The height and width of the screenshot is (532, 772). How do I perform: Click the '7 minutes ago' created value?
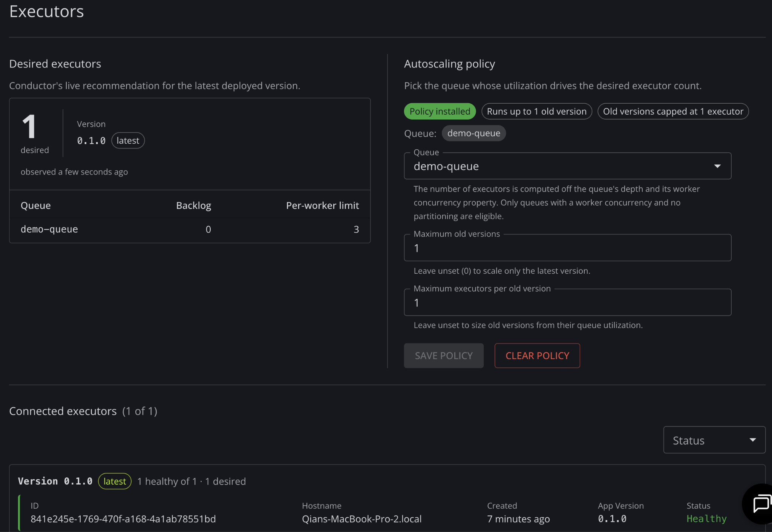[518, 519]
